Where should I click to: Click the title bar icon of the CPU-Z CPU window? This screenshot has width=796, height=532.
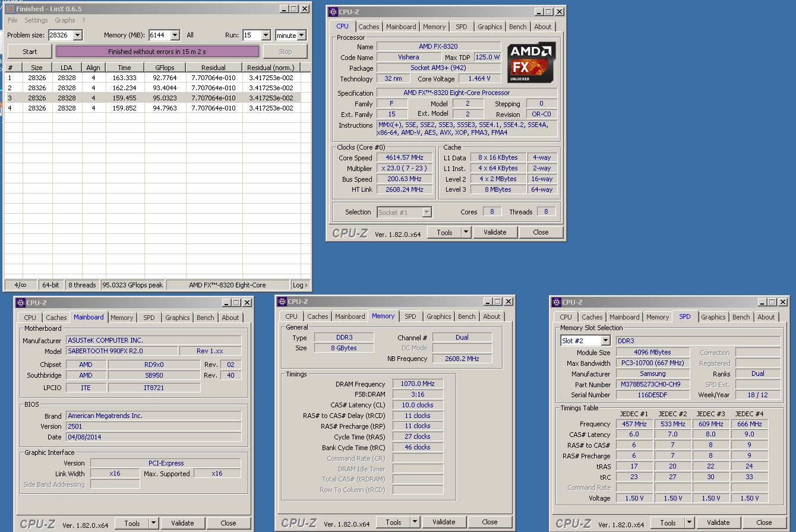333,11
